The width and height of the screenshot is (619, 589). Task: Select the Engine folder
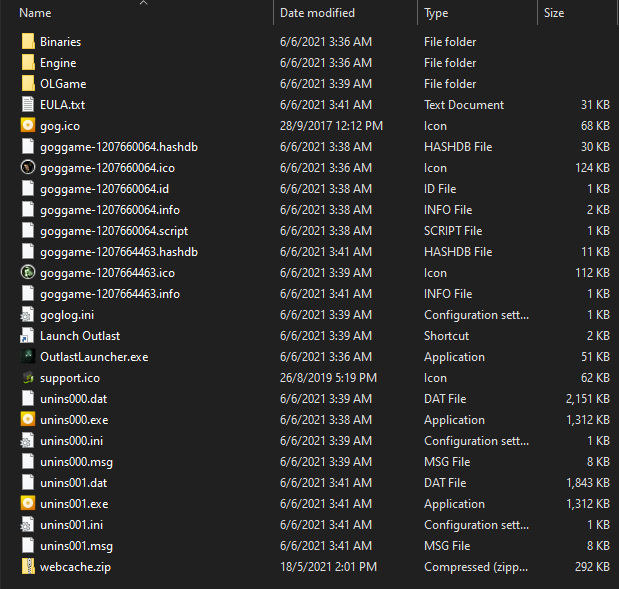(58, 63)
